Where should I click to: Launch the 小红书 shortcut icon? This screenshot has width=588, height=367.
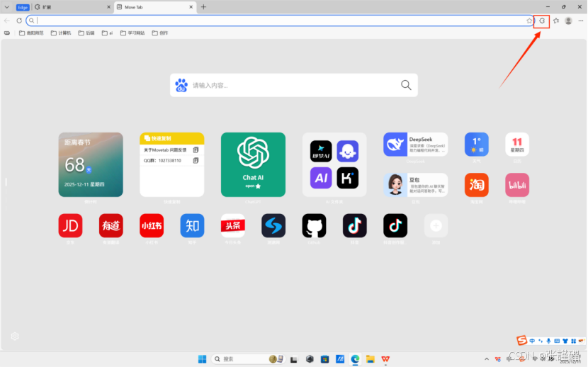[152, 226]
